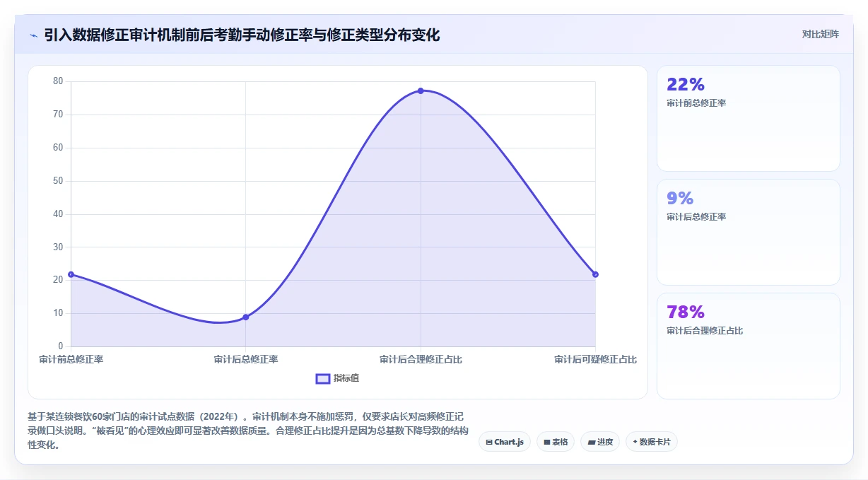
Task: Open the 对比矩阵 link in header
Action: pos(820,34)
